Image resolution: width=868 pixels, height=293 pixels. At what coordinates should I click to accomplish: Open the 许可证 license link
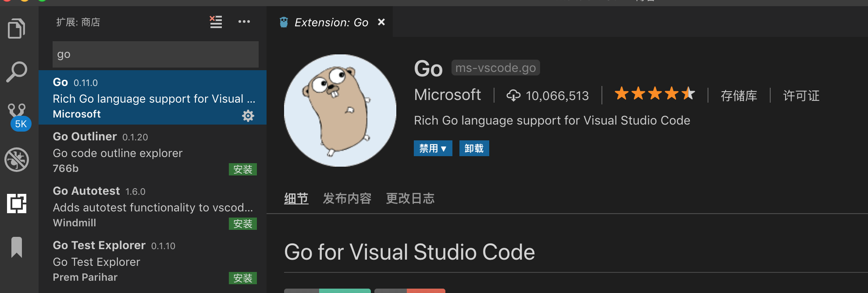coord(801,96)
